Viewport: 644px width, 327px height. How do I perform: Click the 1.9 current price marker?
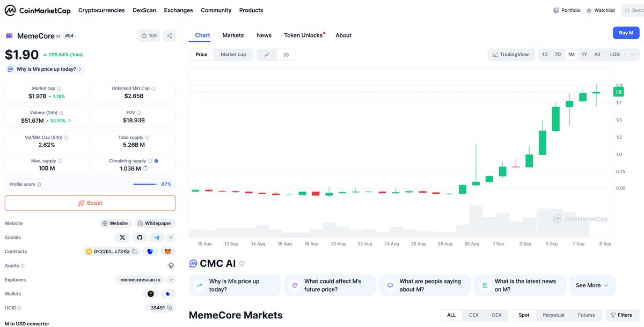coord(619,92)
